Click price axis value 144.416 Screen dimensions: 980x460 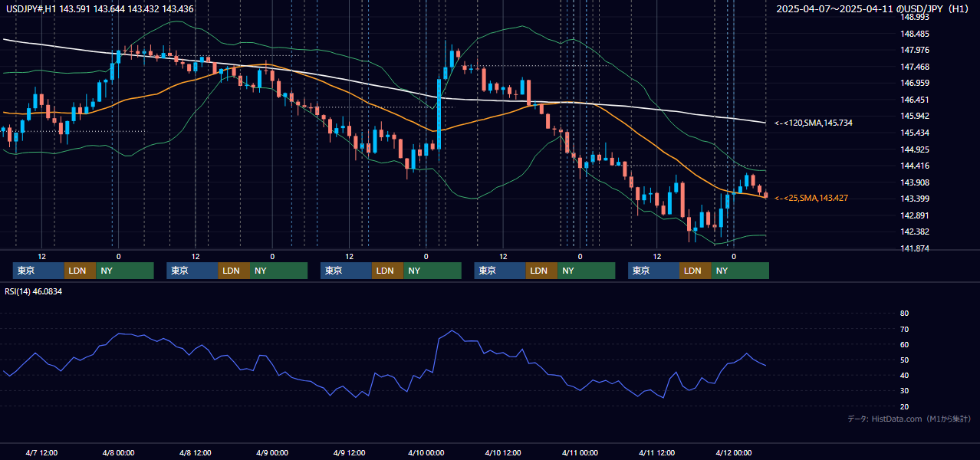pyautogui.click(x=915, y=166)
